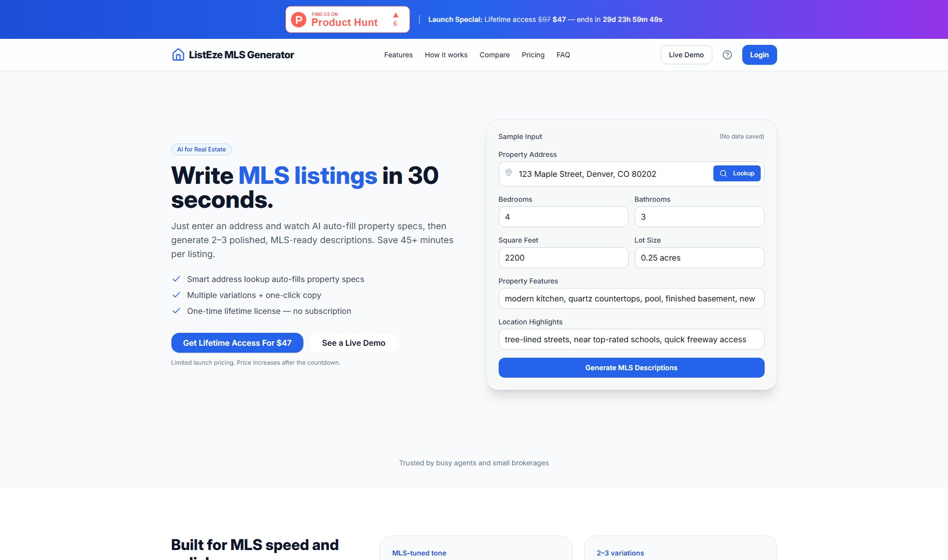Screen dimensions: 948x560
Task: Click Limited launch pricing note
Action: pyautogui.click(x=256, y=363)
